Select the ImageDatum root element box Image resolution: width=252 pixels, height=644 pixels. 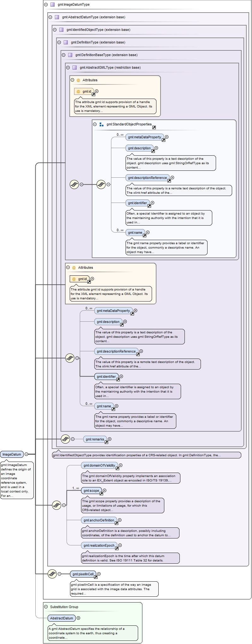(x=12, y=454)
